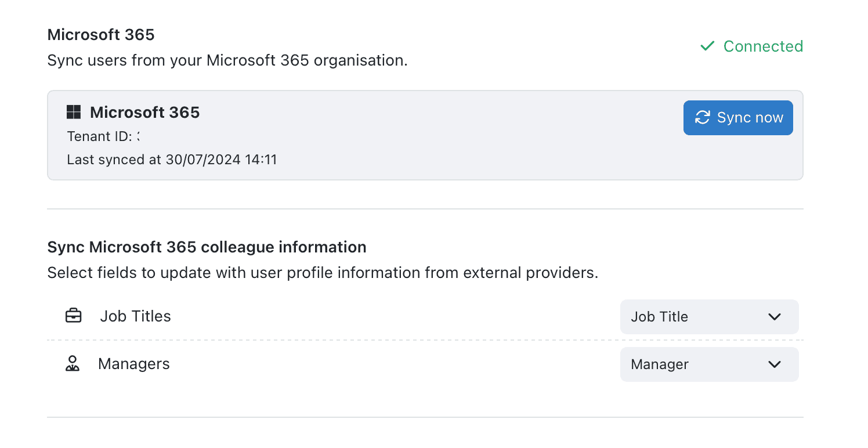Click Sync users from your Microsoft 365 organisation text

[x=227, y=60]
